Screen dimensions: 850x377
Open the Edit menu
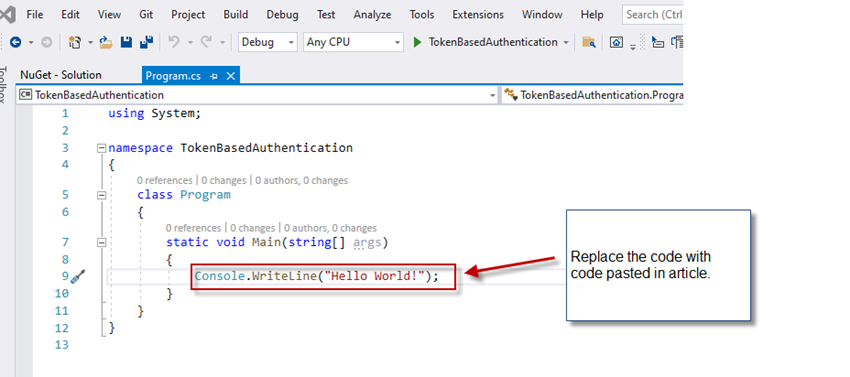(70, 15)
